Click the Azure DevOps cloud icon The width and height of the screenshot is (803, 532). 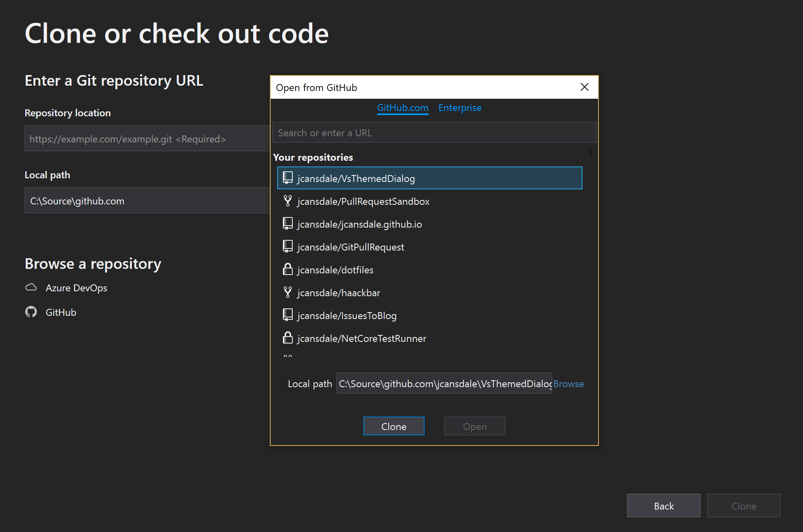[31, 288]
